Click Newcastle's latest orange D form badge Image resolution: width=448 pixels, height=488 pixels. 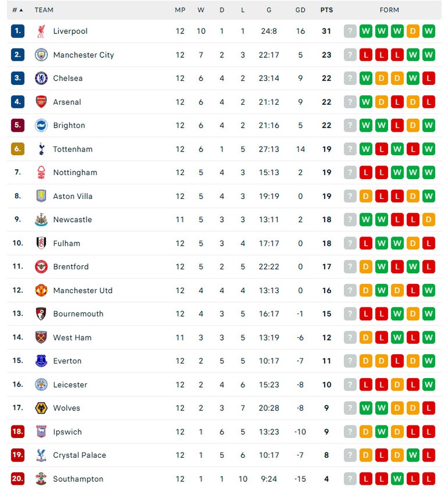[x=429, y=220]
